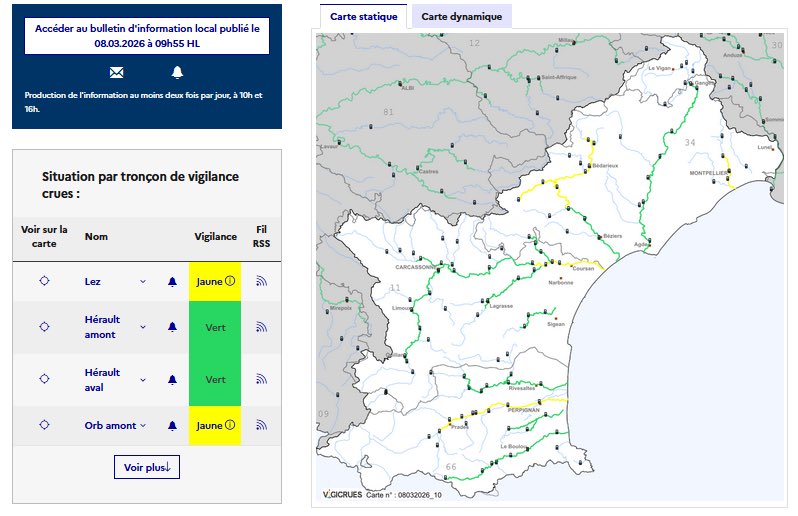Open RSS feed for Hérault aval
Viewport: 798px width, 516px height.
point(261,379)
